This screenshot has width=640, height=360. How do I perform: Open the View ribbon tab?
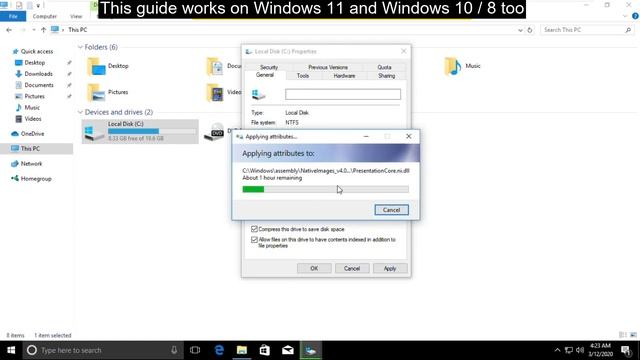tap(76, 16)
